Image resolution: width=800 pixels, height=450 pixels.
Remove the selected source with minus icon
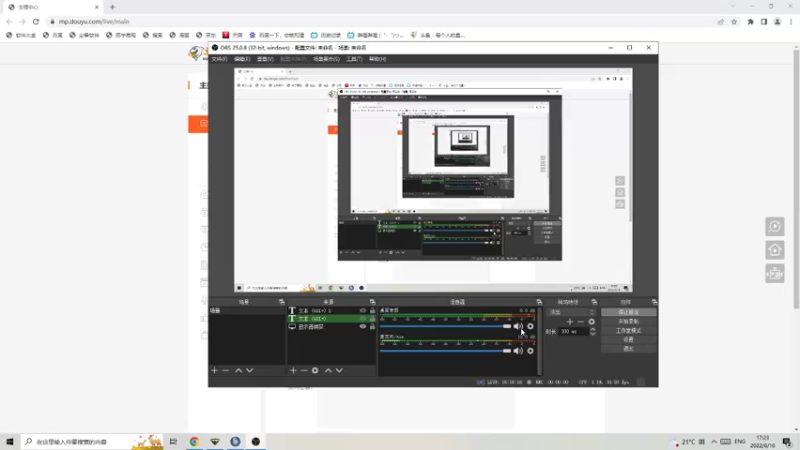point(304,370)
